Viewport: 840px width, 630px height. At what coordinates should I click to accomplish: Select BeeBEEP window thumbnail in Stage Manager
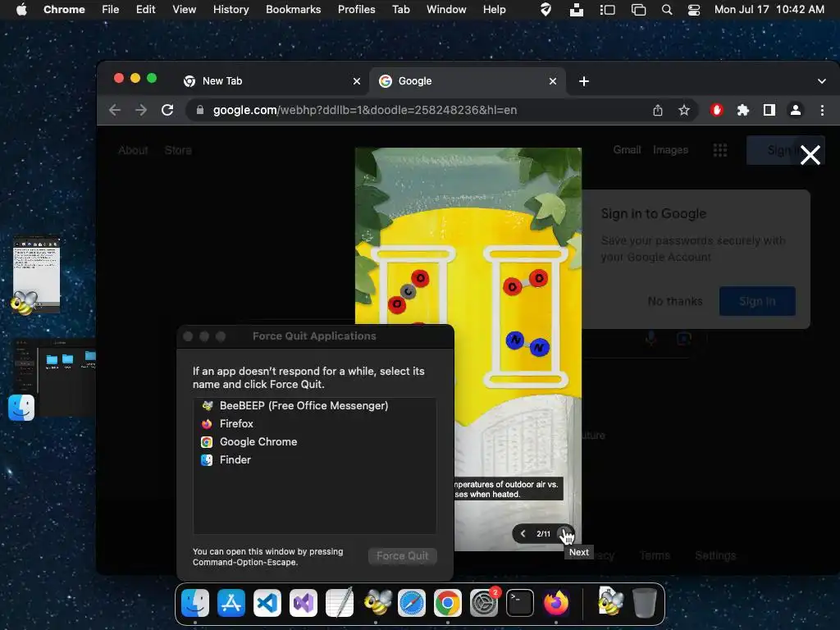(x=36, y=274)
